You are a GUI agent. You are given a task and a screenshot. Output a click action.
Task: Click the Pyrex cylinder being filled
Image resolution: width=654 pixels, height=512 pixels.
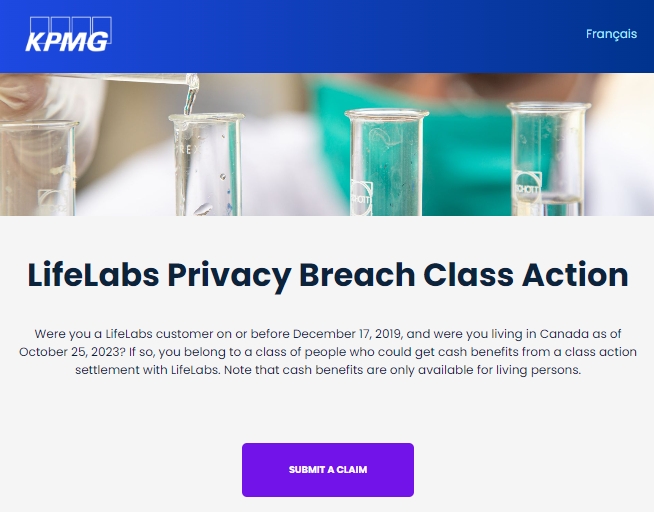tap(206, 164)
